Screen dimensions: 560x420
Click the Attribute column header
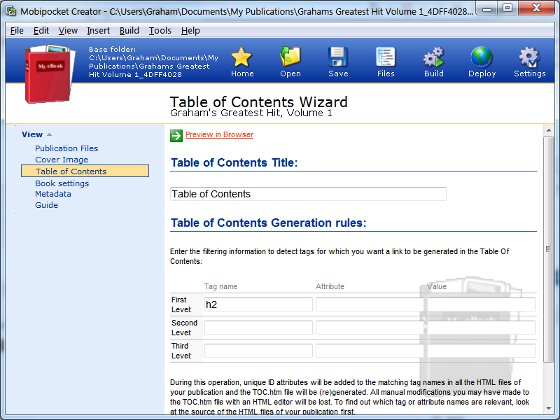(x=330, y=286)
